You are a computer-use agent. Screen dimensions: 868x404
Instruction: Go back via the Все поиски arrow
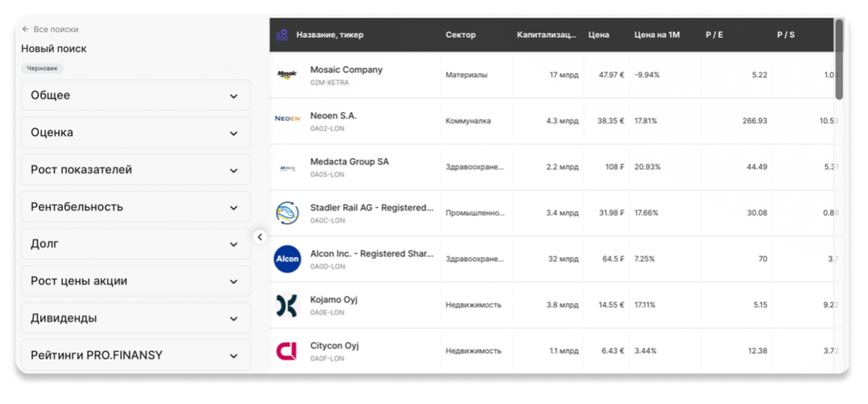25,29
